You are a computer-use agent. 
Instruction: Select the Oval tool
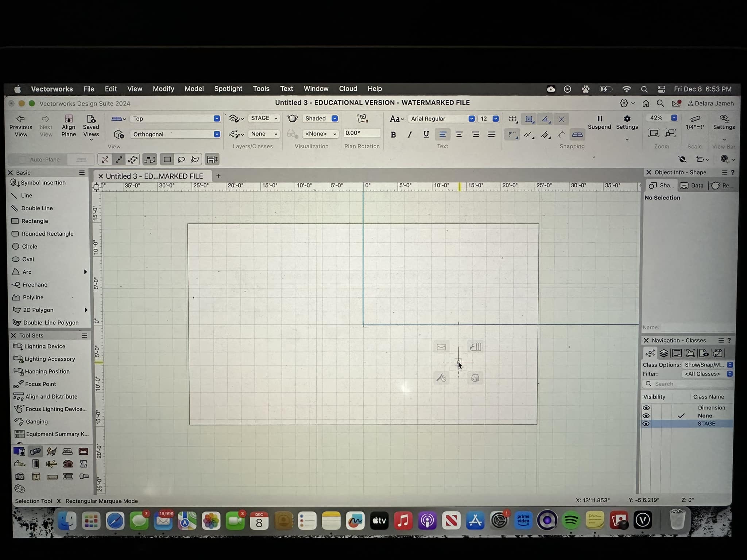[23, 259]
